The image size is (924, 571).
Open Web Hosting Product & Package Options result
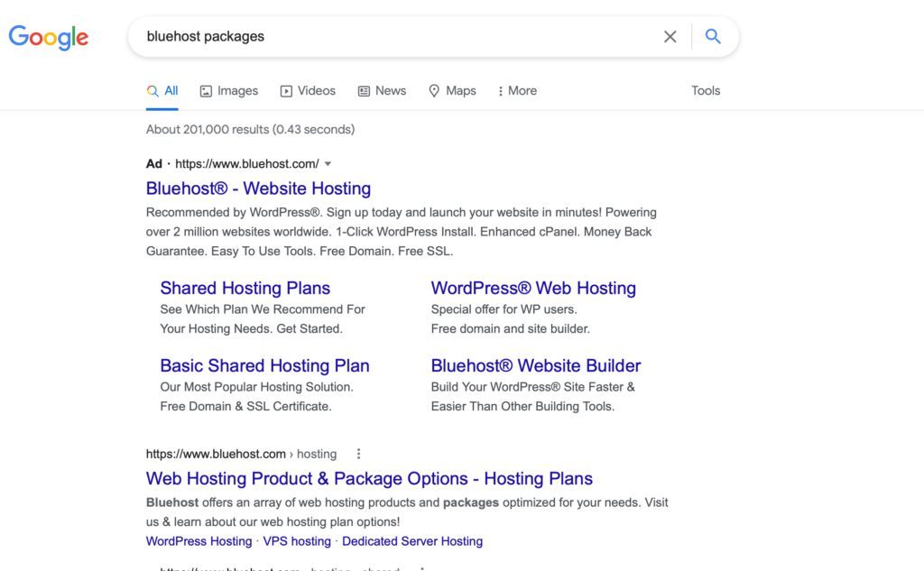(369, 478)
